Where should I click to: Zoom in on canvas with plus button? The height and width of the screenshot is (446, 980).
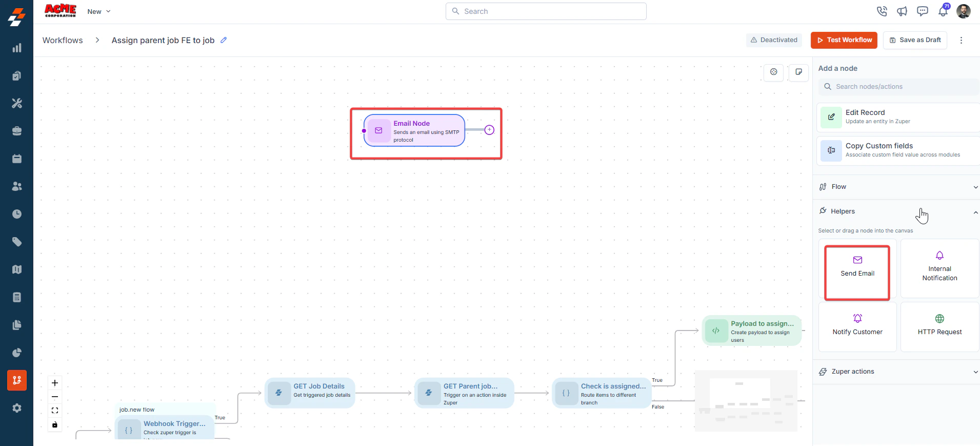pos(55,383)
